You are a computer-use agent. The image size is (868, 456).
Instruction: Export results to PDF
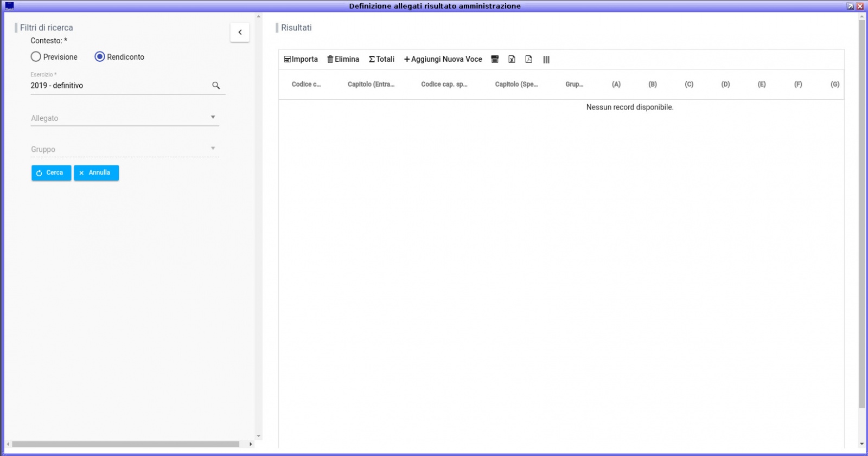click(x=528, y=60)
